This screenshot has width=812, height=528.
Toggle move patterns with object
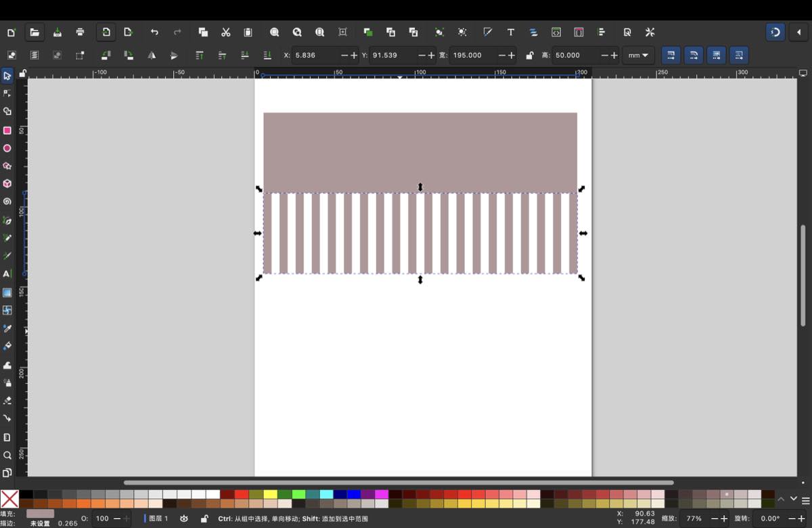click(739, 55)
